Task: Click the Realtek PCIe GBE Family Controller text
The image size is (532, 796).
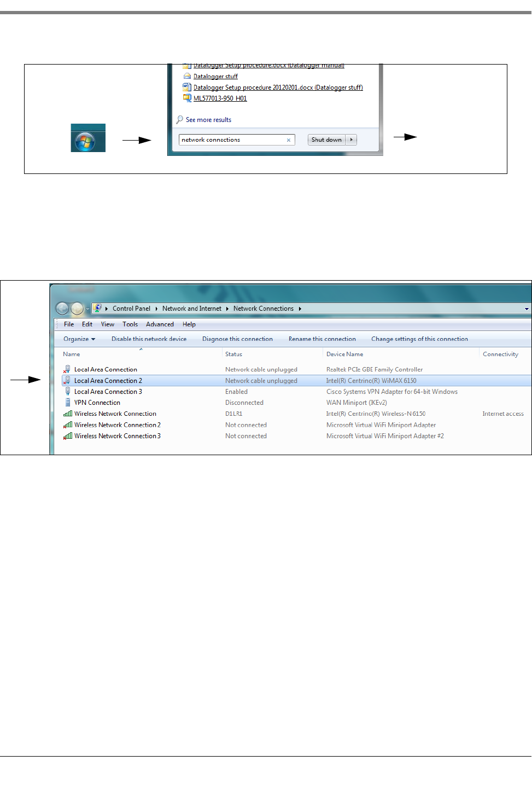Action: click(x=375, y=370)
